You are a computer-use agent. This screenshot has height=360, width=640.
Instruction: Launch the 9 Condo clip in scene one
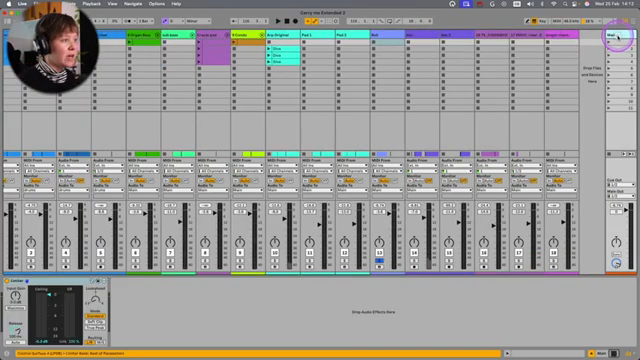tap(234, 42)
